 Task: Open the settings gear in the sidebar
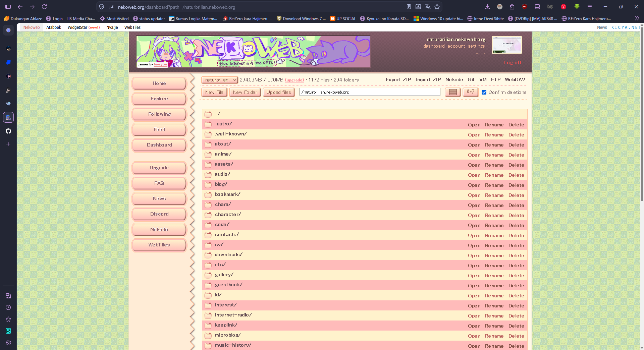[8, 343]
